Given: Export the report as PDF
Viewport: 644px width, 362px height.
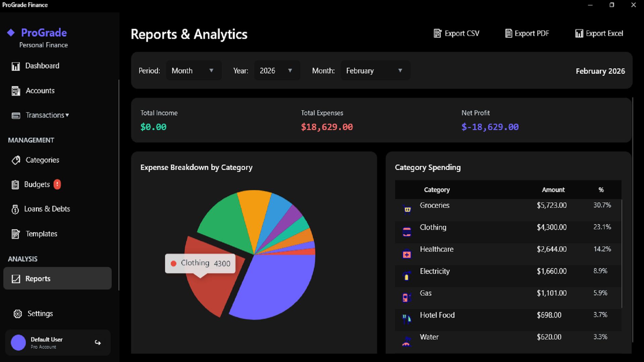Looking at the screenshot, I should click(527, 34).
